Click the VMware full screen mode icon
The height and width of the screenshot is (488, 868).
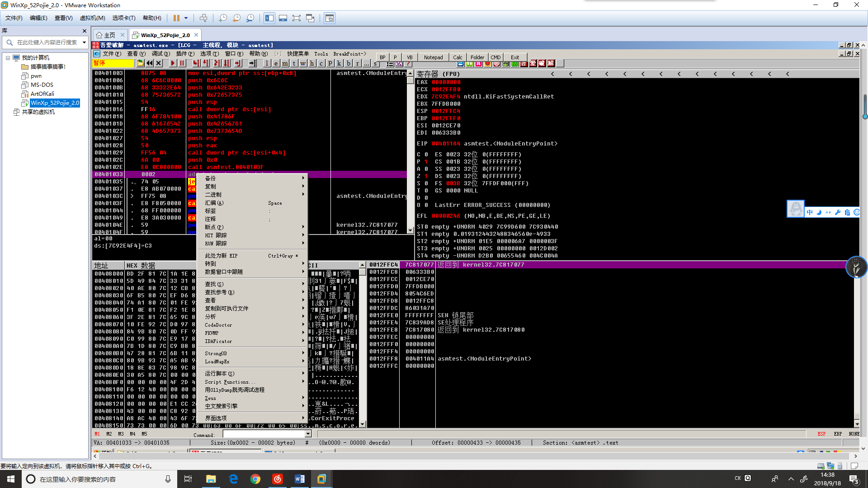296,18
